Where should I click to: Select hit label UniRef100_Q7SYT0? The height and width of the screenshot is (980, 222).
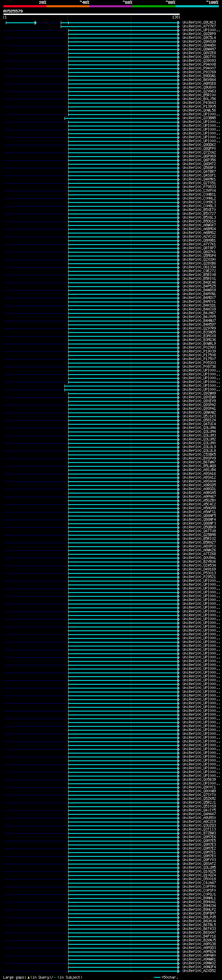click(199, 795)
